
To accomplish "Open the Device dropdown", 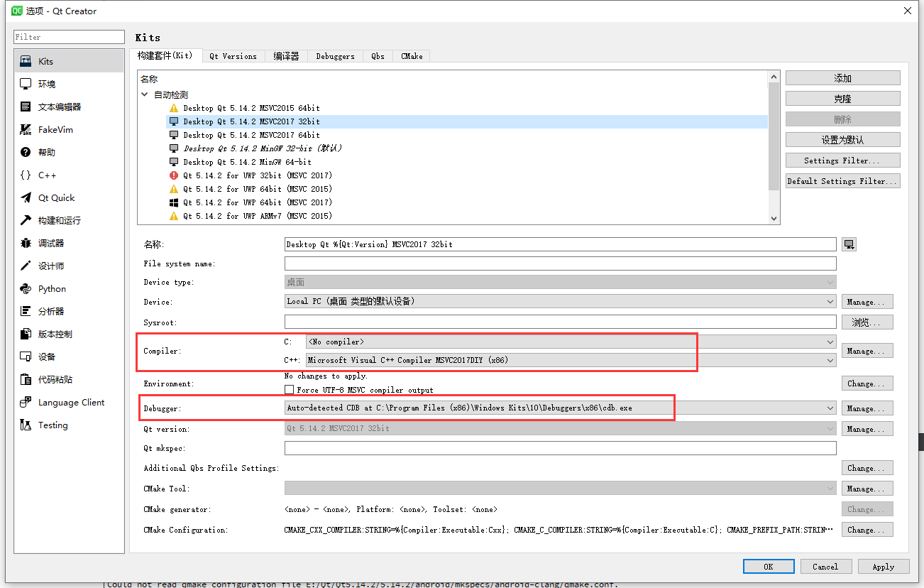I will 560,301.
